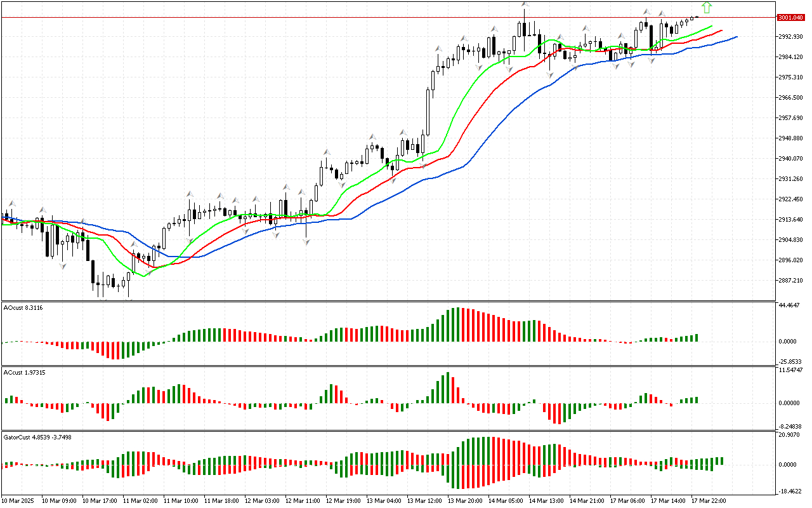
Task: Select the 13 Mar 12:00 time label
Action: [424, 501]
